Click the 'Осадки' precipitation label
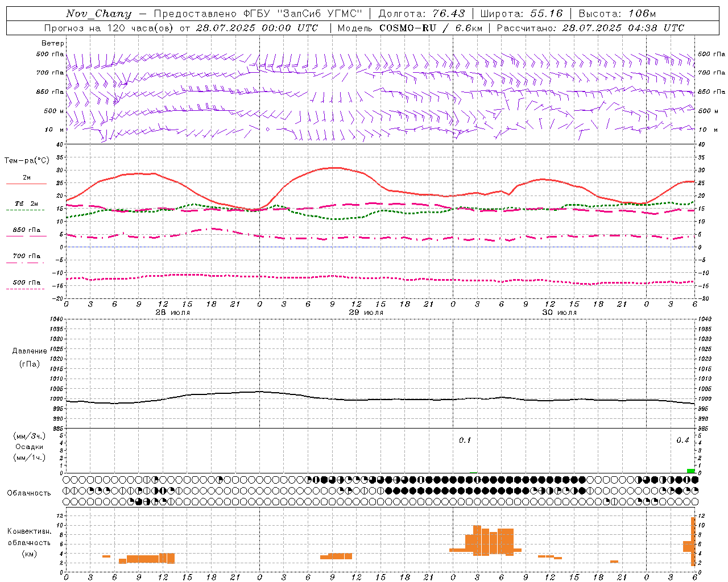The image size is (728, 582). pos(30,447)
